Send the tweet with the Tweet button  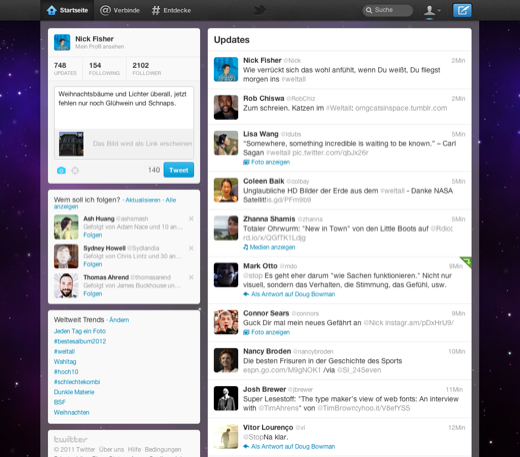[179, 170]
